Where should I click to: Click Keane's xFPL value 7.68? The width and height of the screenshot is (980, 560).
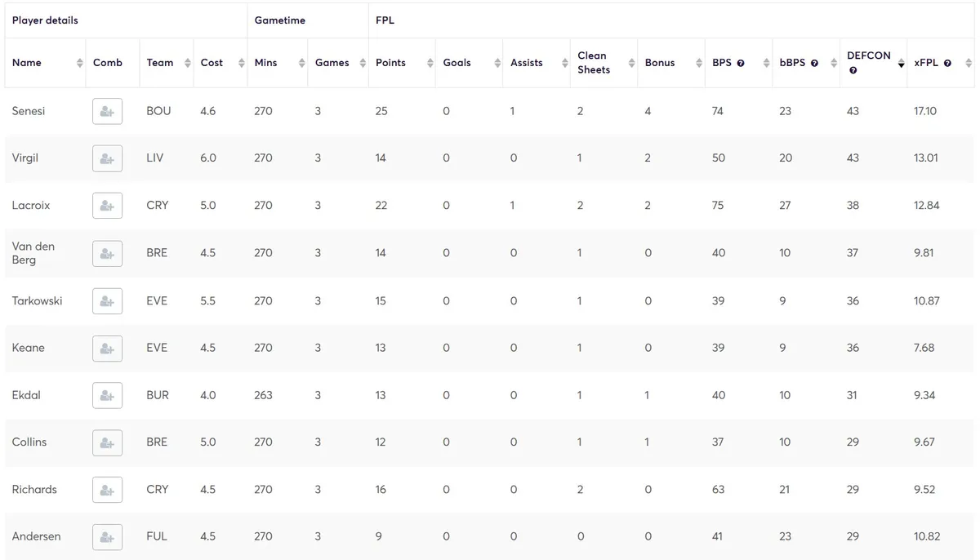click(924, 348)
